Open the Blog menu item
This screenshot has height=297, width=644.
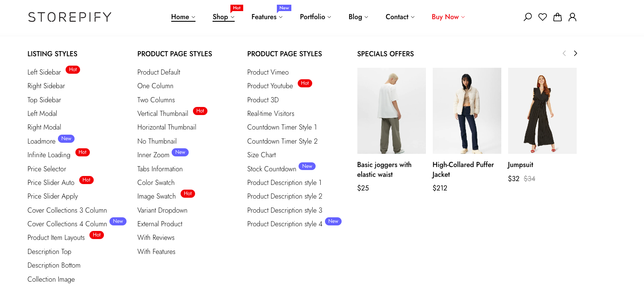pos(358,17)
